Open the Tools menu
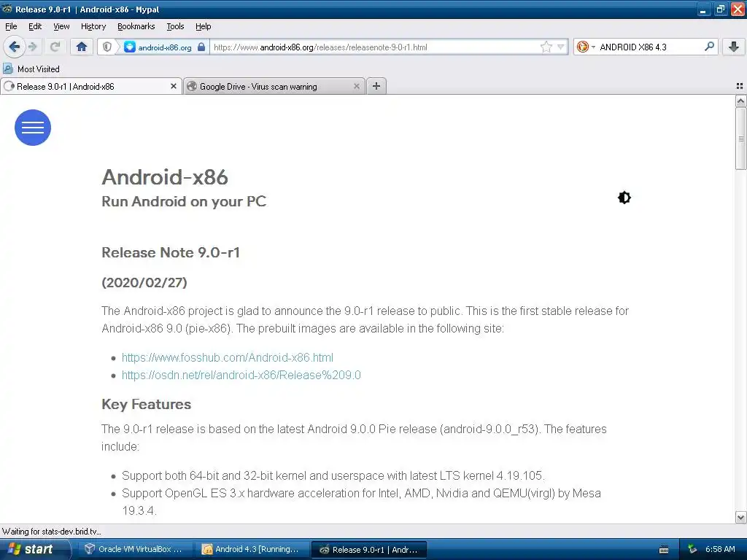Screen dimensions: 747x560 point(175,26)
